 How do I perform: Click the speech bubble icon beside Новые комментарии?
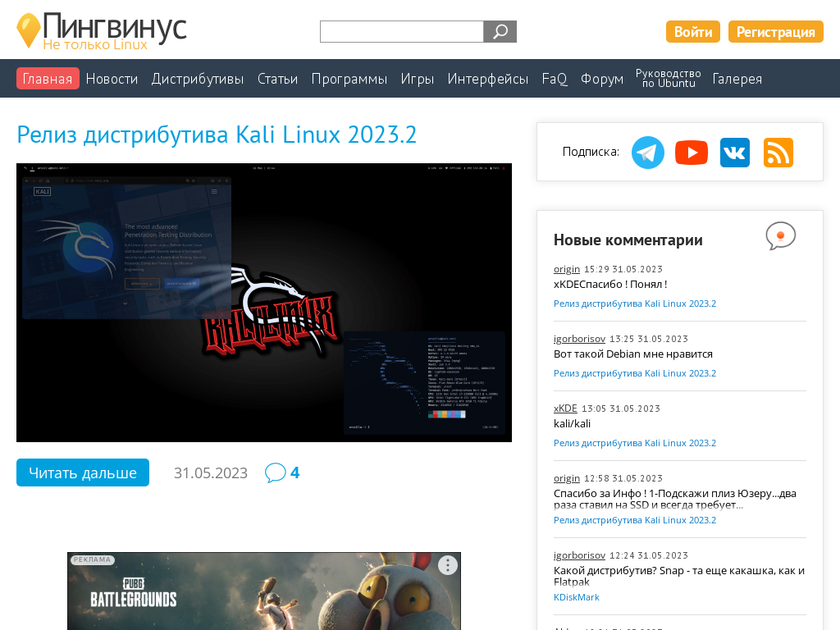click(x=781, y=235)
